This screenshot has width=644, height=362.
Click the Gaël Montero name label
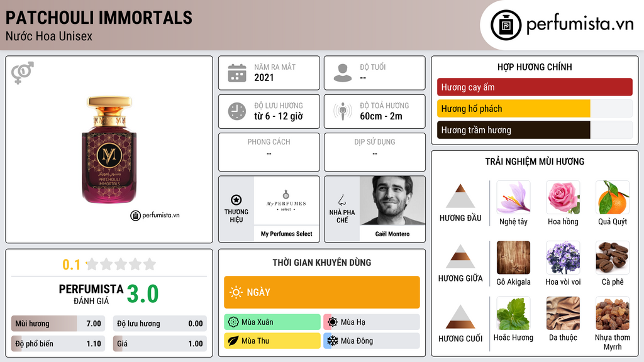point(392,234)
